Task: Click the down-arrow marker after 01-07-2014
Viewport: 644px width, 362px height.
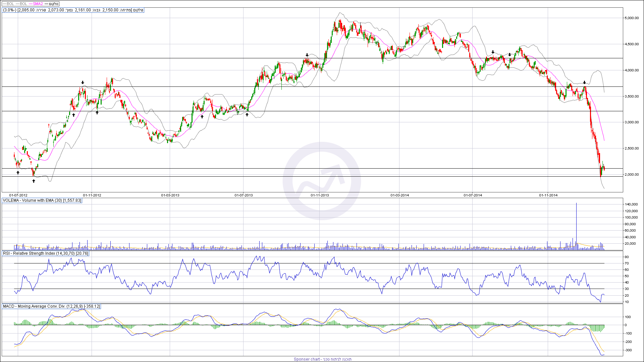Action: coord(493,52)
